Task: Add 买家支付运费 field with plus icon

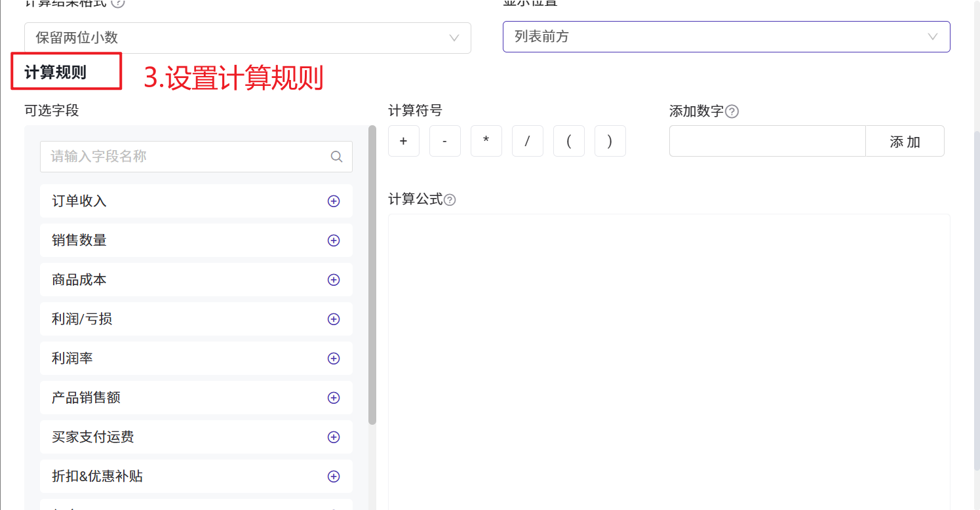Action: pyautogui.click(x=334, y=437)
